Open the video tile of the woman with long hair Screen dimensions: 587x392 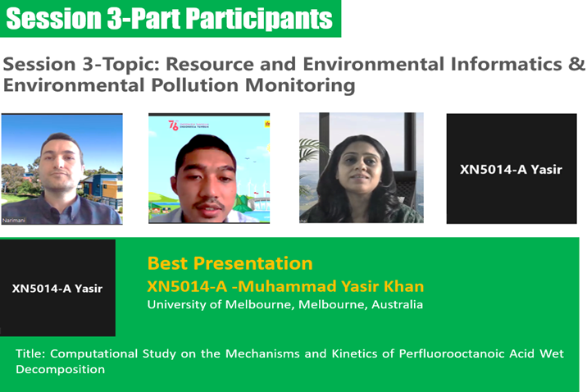[x=361, y=168]
